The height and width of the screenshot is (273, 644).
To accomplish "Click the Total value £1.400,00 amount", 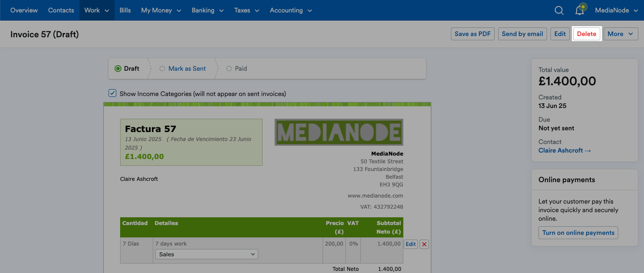I will tap(567, 81).
